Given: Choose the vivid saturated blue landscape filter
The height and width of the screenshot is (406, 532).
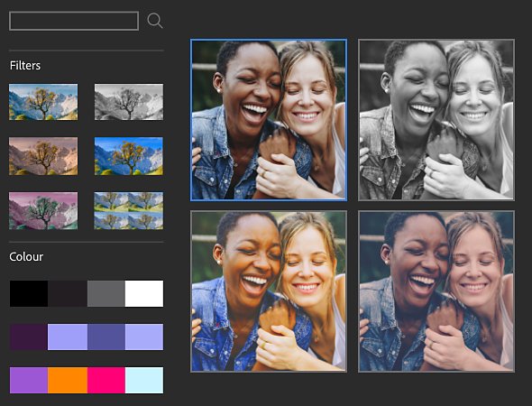Looking at the screenshot, I should click(x=129, y=156).
